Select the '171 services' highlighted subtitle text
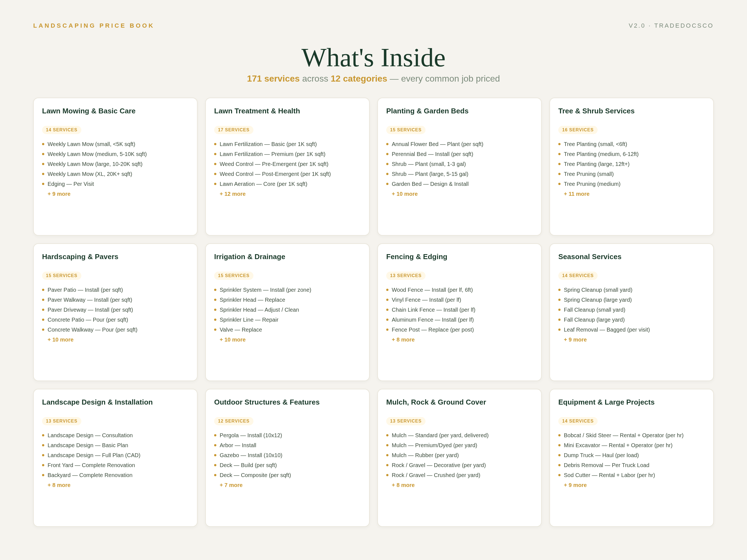 (273, 79)
